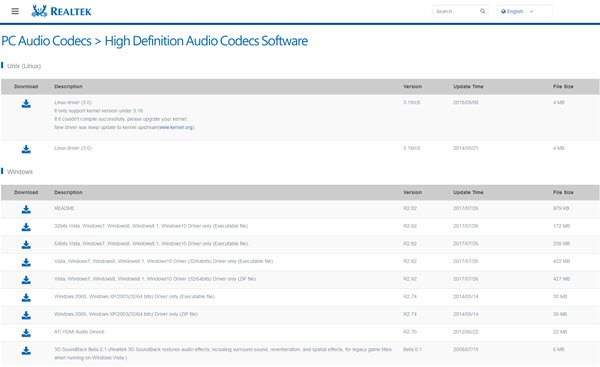The height and width of the screenshot is (367, 600).
Task: Select the 3D SoundBack Beta description
Action: 223,353
